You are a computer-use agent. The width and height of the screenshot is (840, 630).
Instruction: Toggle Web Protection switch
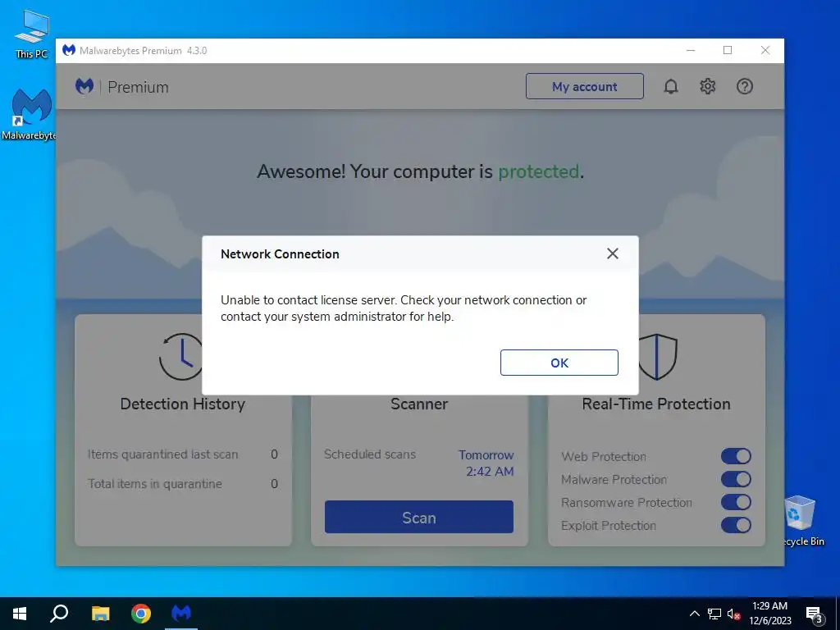pyautogui.click(x=736, y=456)
